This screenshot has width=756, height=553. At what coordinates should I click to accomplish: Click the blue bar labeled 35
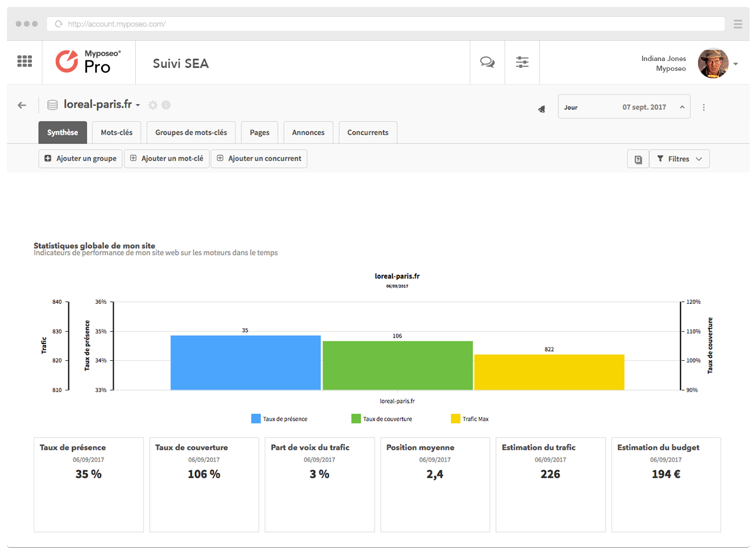(246, 362)
